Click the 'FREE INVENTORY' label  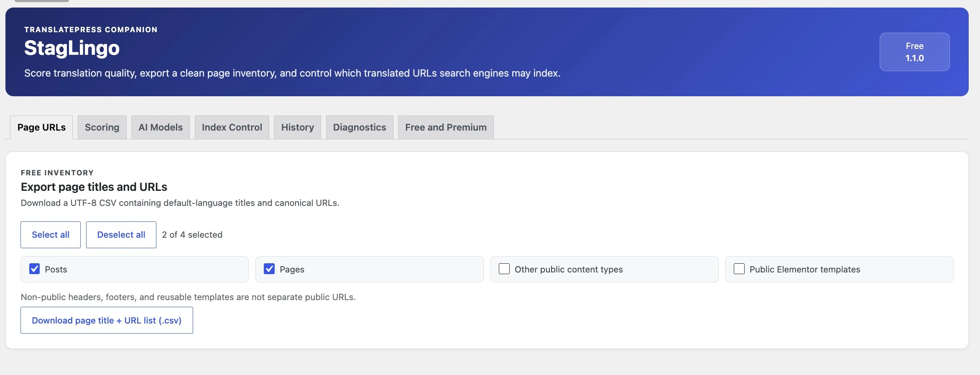[x=57, y=173]
